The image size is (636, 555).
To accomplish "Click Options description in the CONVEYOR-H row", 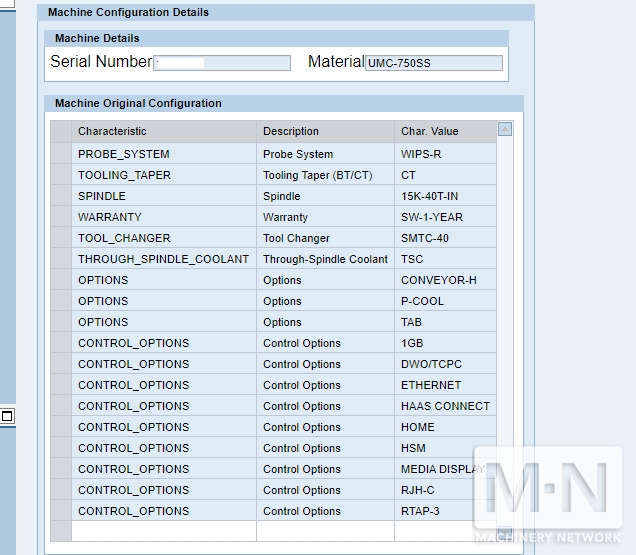I will pos(325,280).
